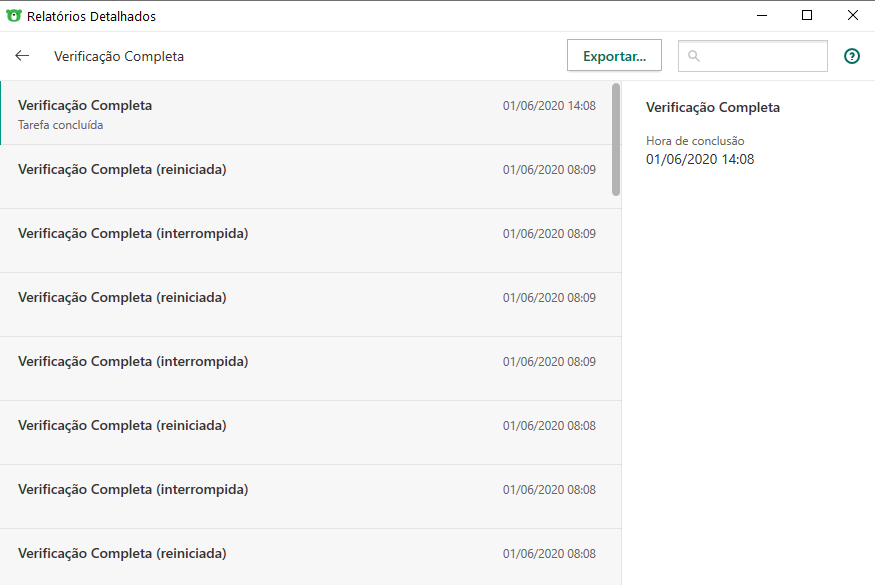876x585 pixels.
Task: Select the topmost Verificação Completa (interrompida) entry
Action: (x=300, y=241)
